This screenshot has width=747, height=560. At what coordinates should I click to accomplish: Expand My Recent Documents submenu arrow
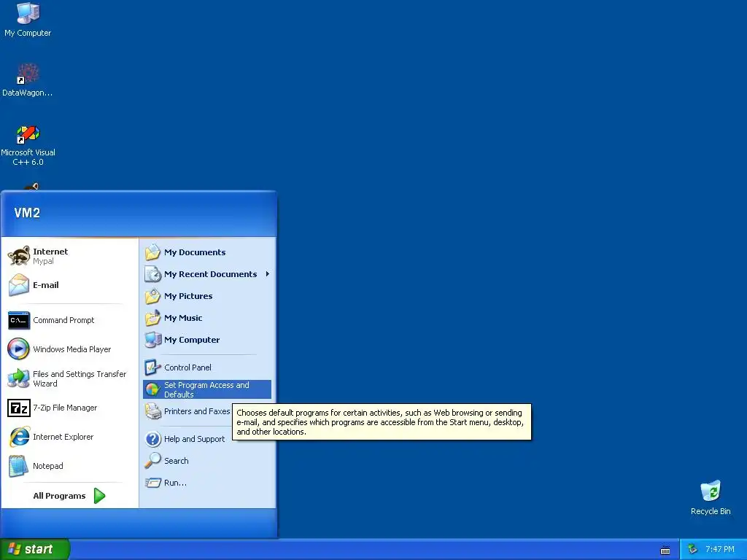coord(267,274)
